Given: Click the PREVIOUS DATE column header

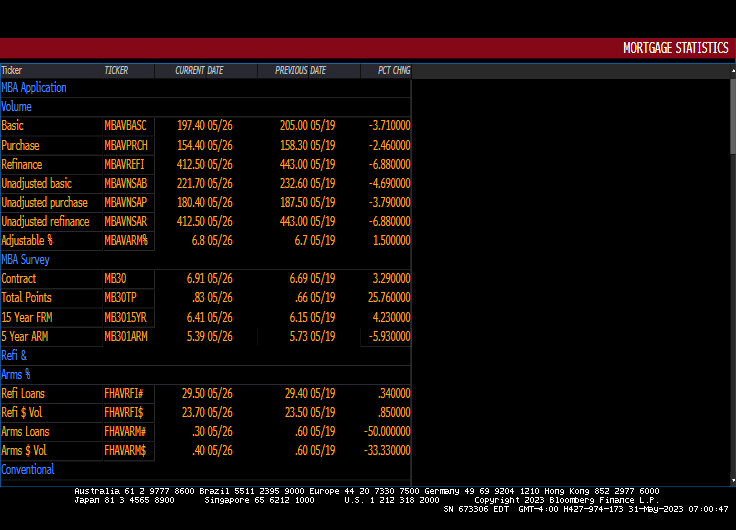Looking at the screenshot, I should (x=300, y=71).
